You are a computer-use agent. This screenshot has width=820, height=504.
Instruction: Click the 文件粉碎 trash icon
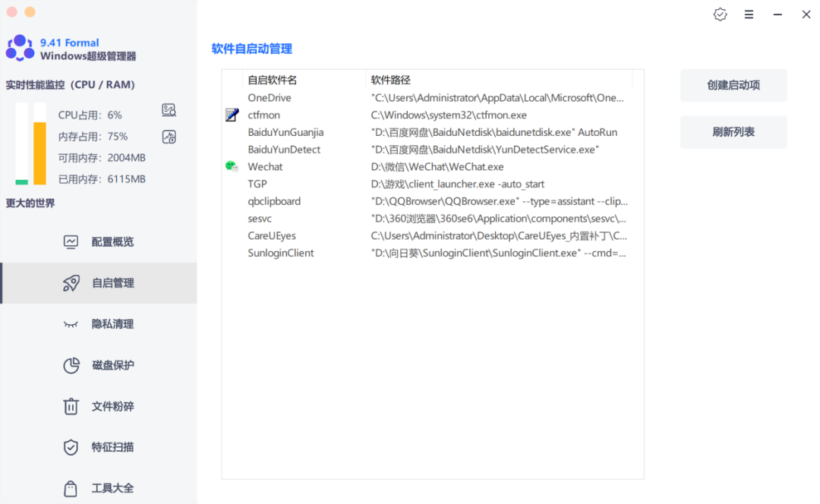point(71,406)
